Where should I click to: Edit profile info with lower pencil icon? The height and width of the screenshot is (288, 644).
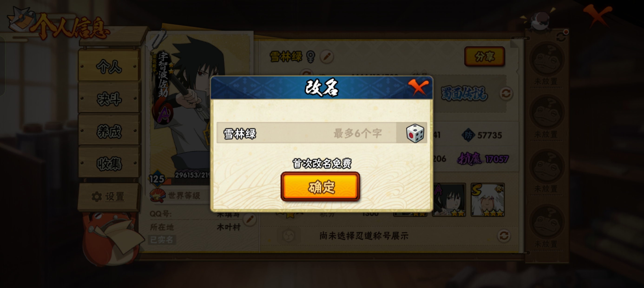[250, 220]
